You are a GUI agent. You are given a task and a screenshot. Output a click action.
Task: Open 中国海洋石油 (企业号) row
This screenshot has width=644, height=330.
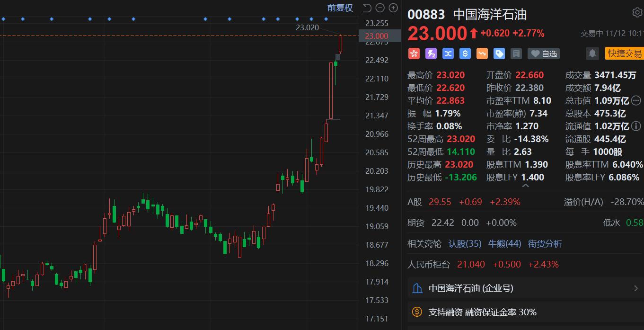tap(525, 288)
